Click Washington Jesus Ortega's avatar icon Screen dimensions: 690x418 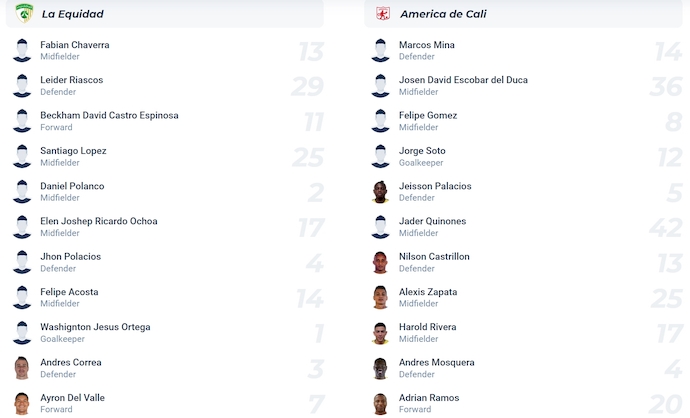22,333
